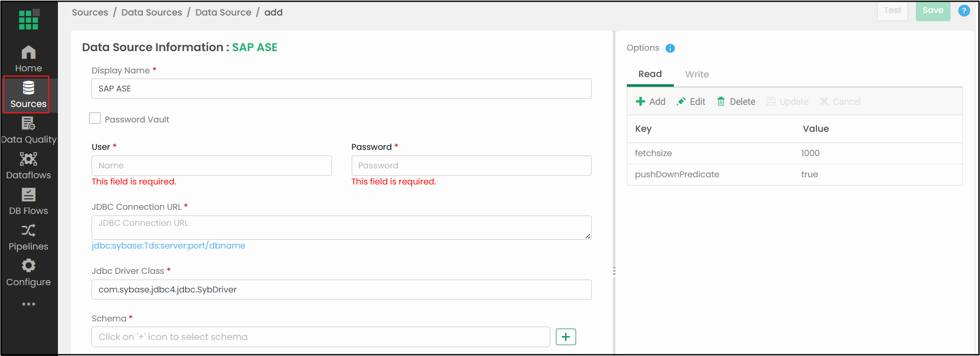Click the Options info icon
Image resolution: width=980 pixels, height=356 pixels.
pos(670,48)
